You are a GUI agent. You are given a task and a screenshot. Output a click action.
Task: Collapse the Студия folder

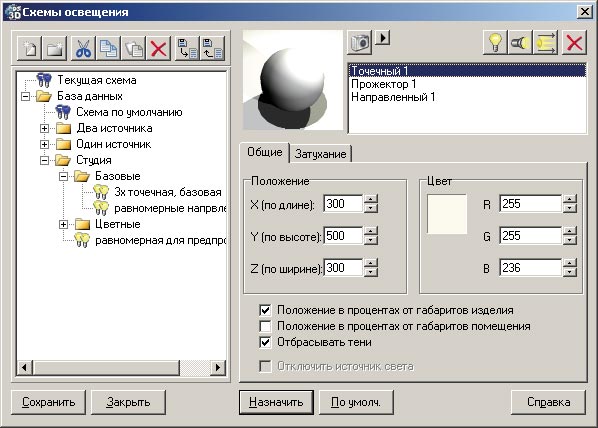point(44,160)
